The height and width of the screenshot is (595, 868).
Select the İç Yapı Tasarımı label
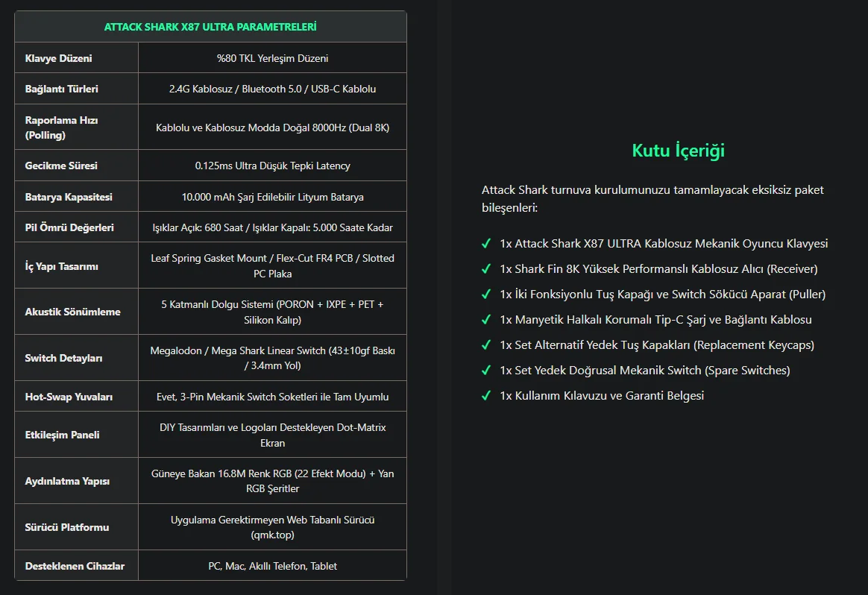61,266
